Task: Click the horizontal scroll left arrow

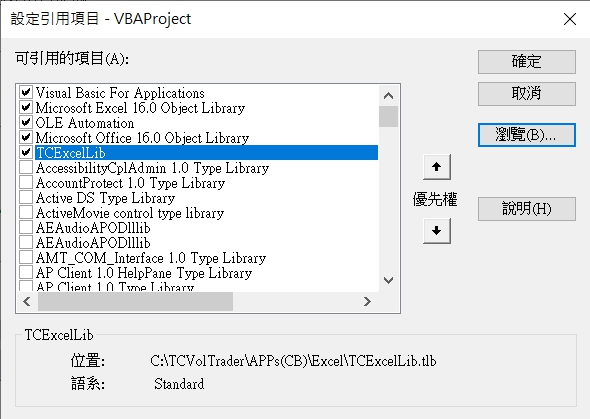Action: pyautogui.click(x=27, y=301)
